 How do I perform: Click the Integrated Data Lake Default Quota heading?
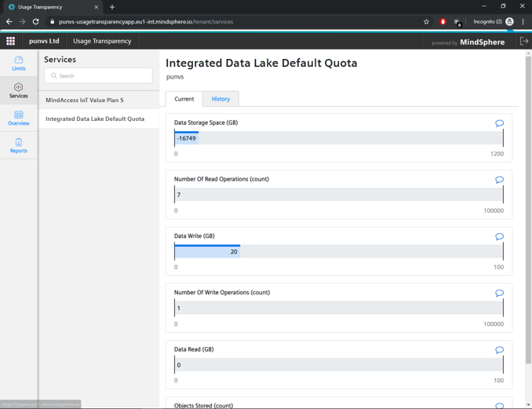coord(261,63)
